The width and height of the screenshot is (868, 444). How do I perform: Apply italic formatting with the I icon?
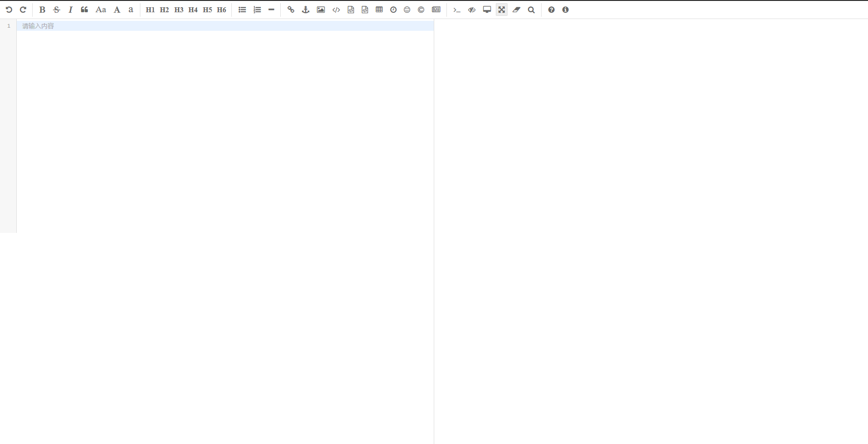70,10
